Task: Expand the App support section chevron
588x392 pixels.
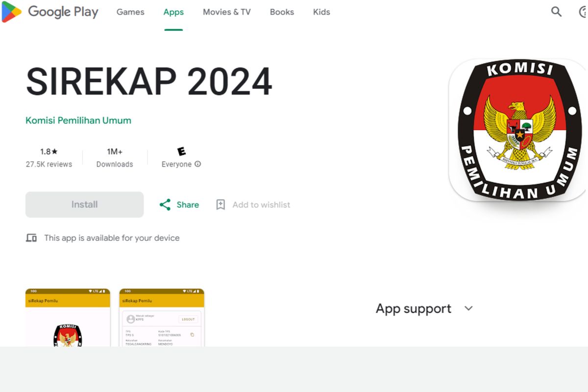Action: [468, 309]
